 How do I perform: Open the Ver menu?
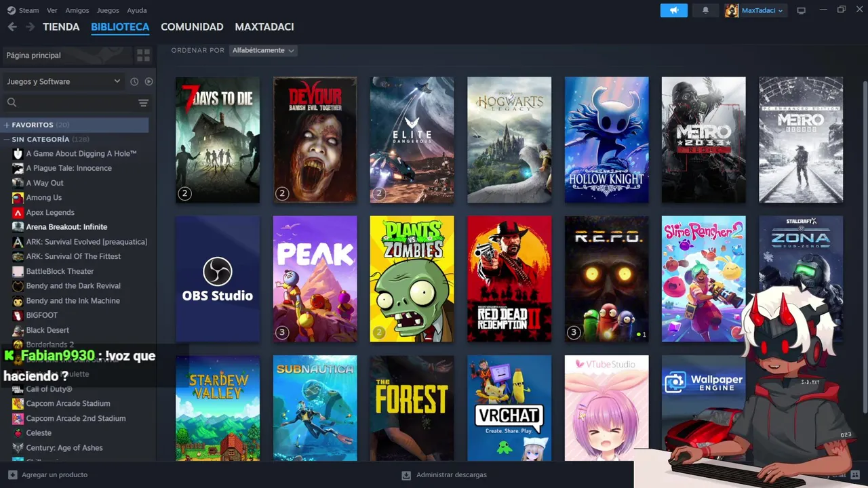point(52,10)
